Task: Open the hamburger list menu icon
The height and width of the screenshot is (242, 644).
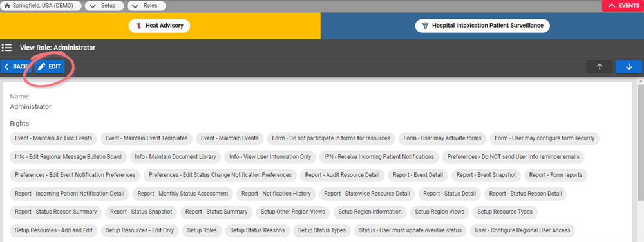Action: point(6,48)
